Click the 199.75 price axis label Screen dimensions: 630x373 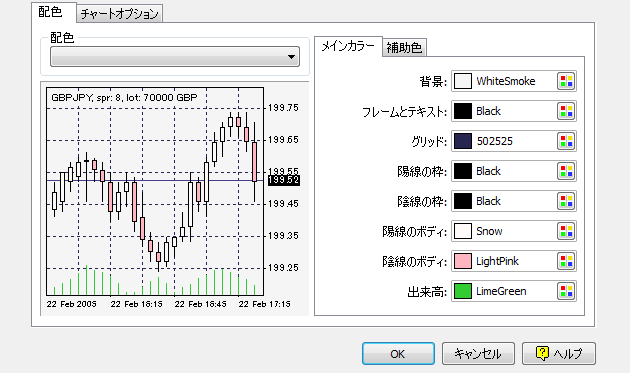point(283,108)
